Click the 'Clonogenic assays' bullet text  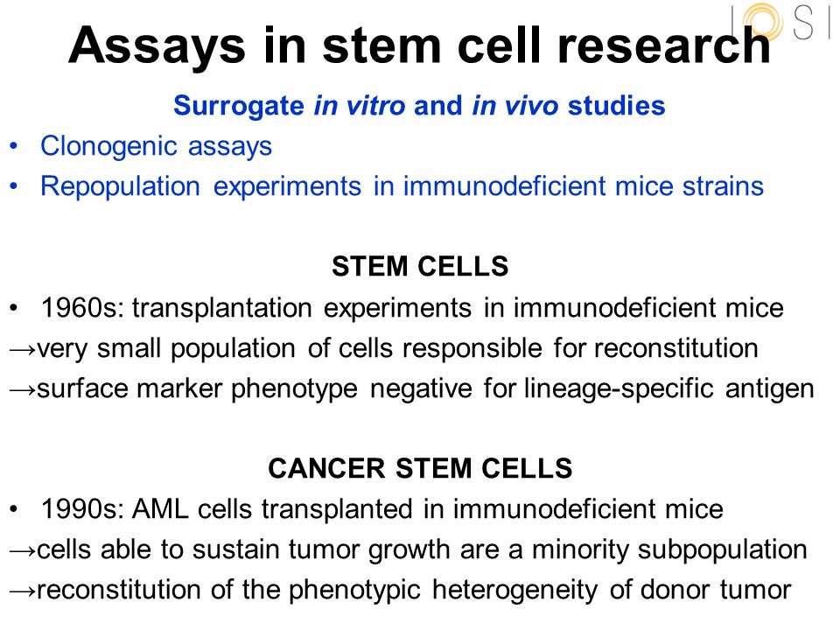pyautogui.click(x=157, y=146)
